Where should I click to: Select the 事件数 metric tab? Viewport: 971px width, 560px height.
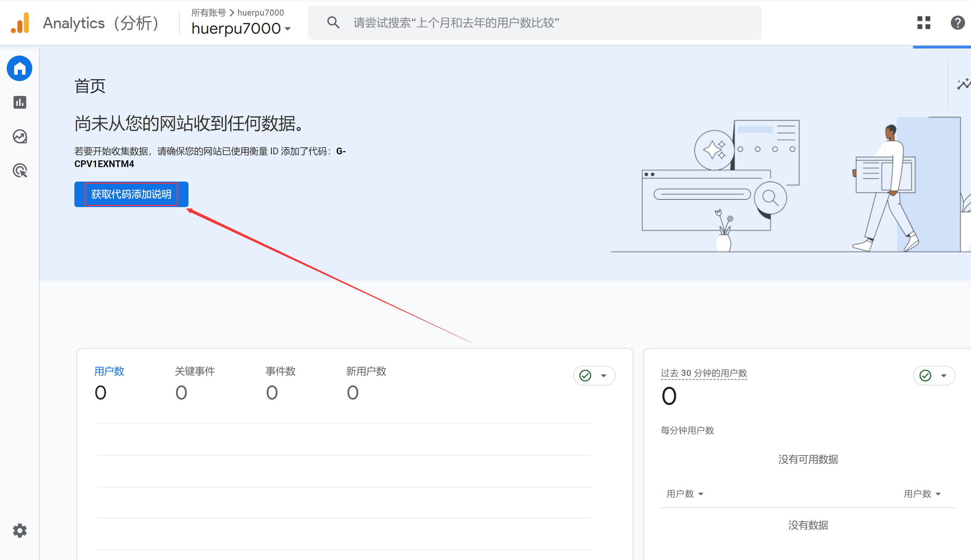pos(281,383)
